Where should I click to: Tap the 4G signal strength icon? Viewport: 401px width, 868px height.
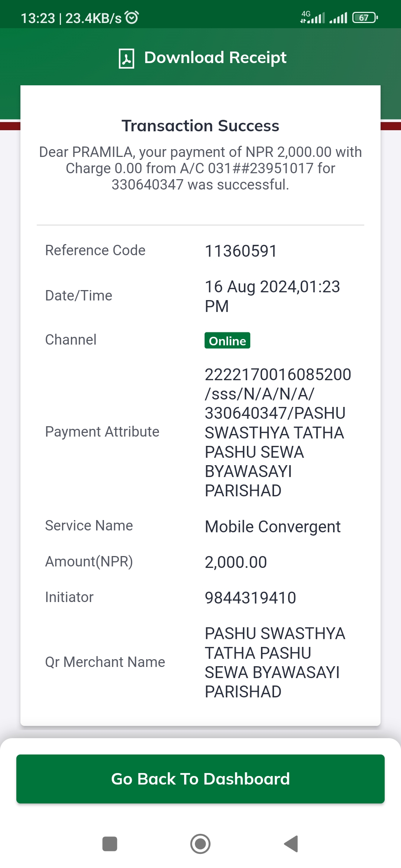click(313, 17)
